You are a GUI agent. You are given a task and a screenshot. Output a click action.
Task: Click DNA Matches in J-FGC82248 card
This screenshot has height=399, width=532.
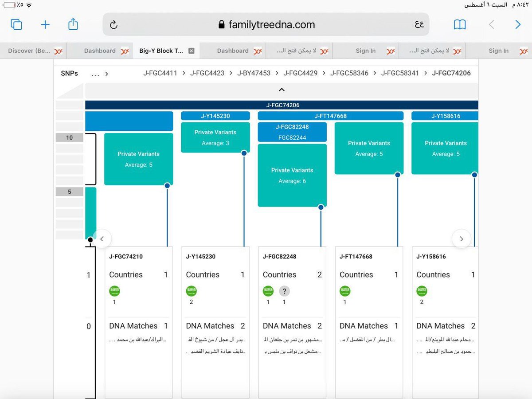point(287,326)
